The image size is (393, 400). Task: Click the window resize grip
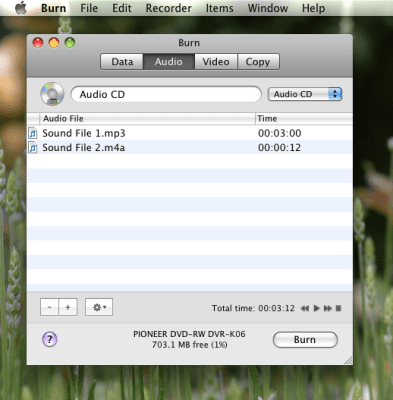click(348, 360)
